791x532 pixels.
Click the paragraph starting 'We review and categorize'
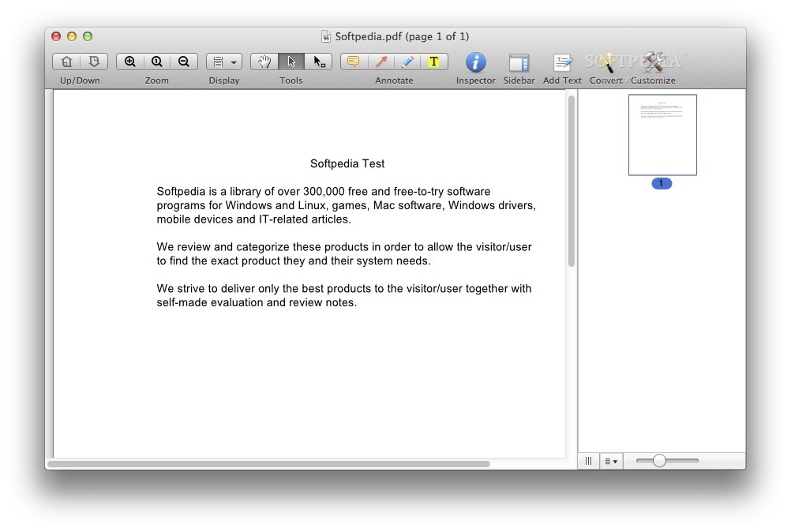344,253
